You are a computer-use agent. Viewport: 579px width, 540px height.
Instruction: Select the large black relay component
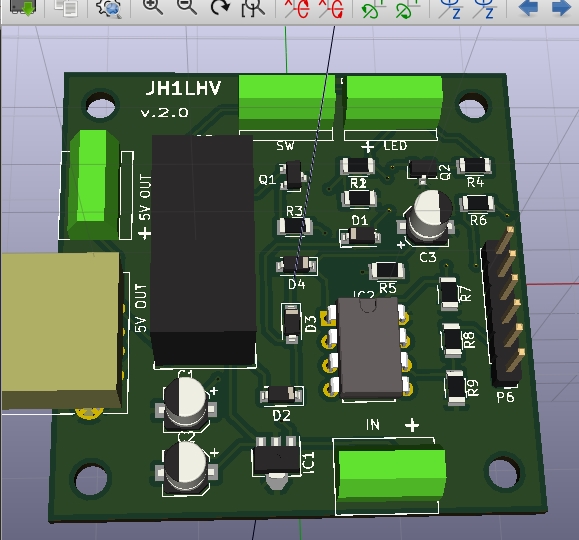click(x=204, y=250)
